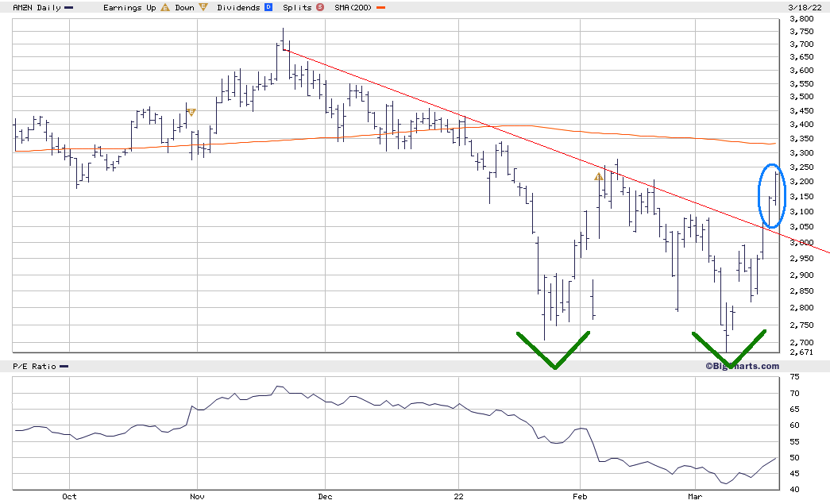Click the earnings down marker near November

click(191, 112)
